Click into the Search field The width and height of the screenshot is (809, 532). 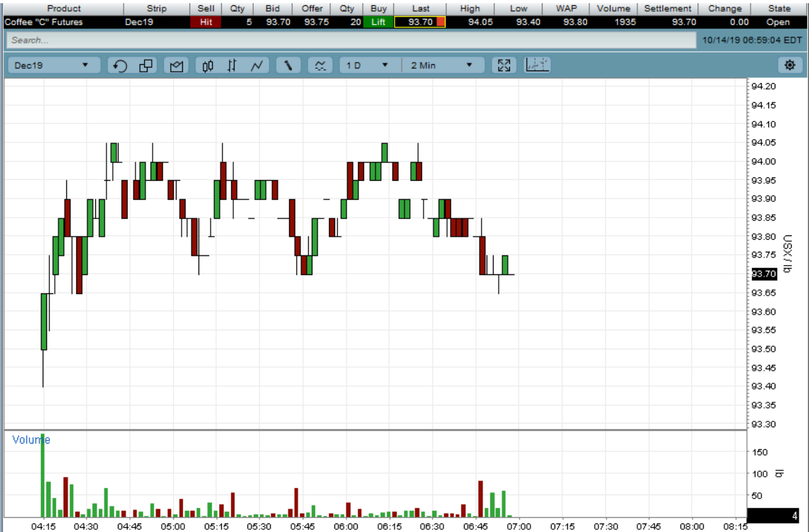tap(351, 40)
